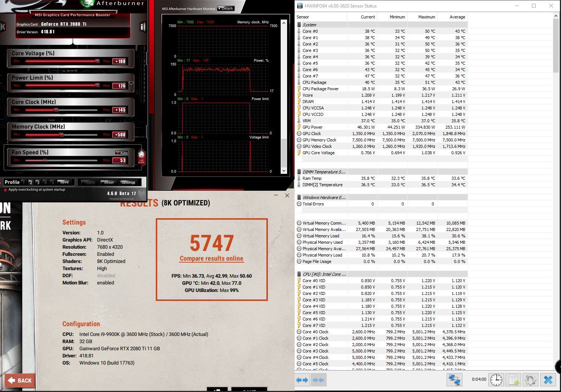
Task: Detach Afterburner Hardware Monitor
Action: (226, 8)
